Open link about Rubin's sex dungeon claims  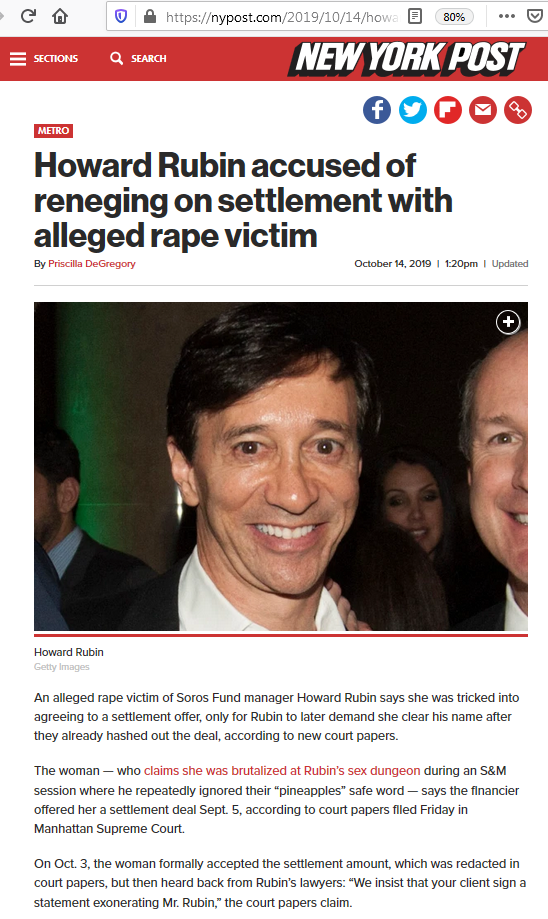(x=282, y=771)
